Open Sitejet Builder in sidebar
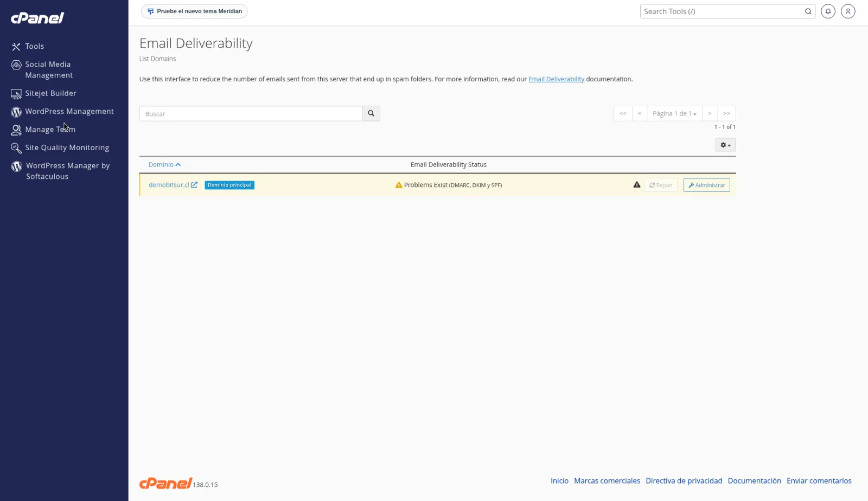Screen dimensions: 868x501 coord(43,93)
